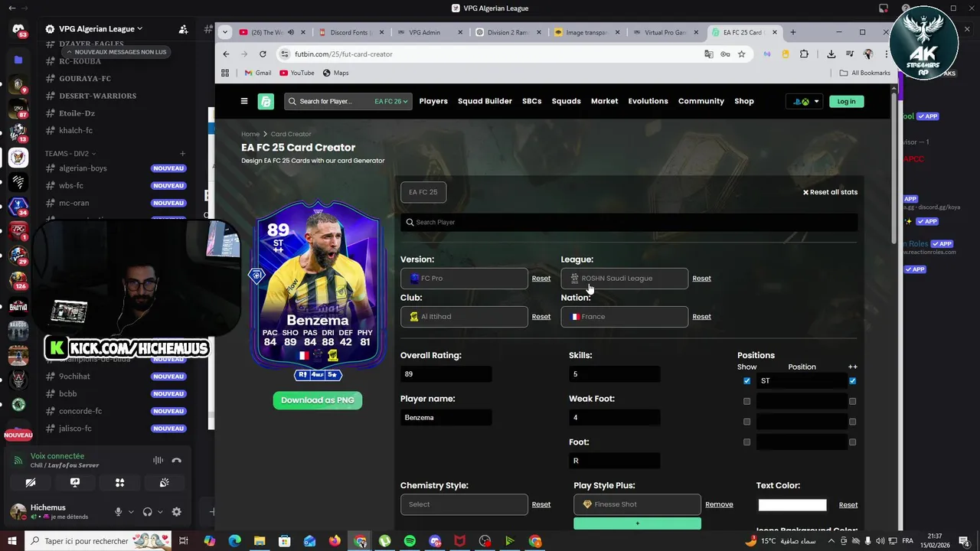This screenshot has width=980, height=551.
Task: Click the Player name input field
Action: [446, 418]
